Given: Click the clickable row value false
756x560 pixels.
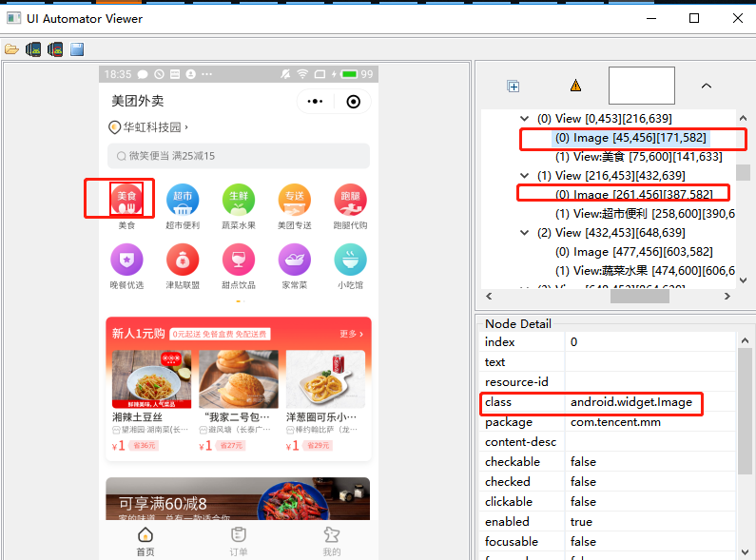Looking at the screenshot, I should tap(583, 502).
